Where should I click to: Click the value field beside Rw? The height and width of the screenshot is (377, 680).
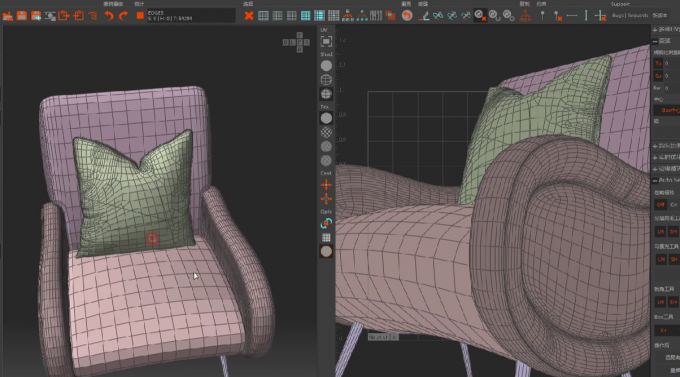click(x=672, y=88)
